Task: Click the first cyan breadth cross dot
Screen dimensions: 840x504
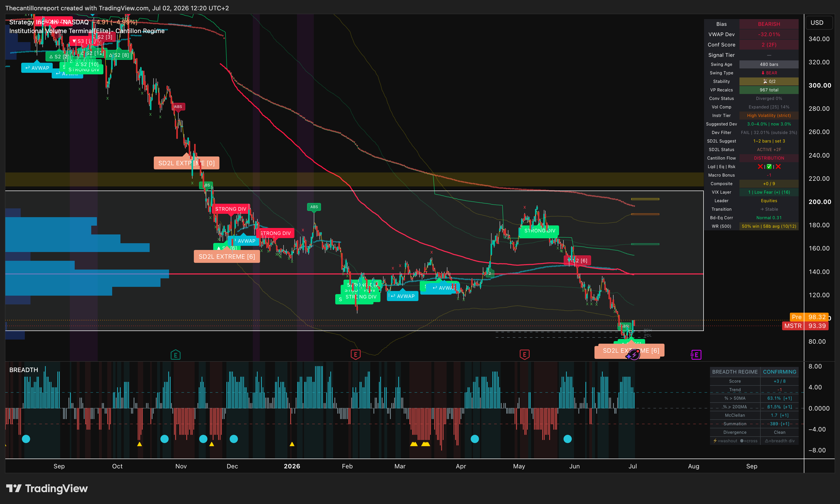Action: (x=26, y=439)
